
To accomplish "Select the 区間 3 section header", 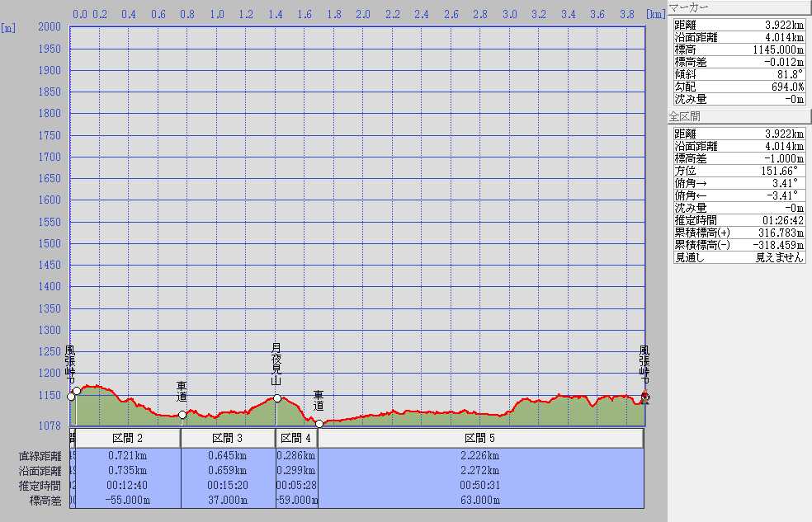I will 227,438.
